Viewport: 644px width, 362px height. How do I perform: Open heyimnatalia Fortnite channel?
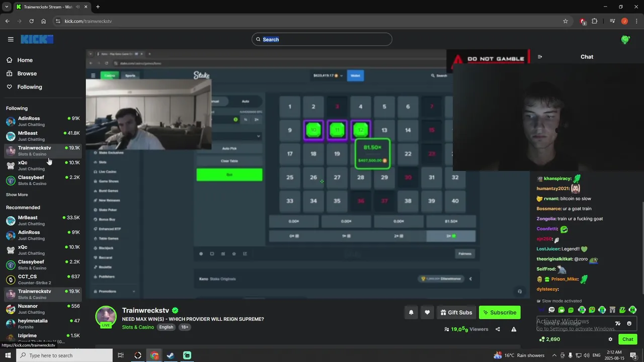(x=43, y=323)
